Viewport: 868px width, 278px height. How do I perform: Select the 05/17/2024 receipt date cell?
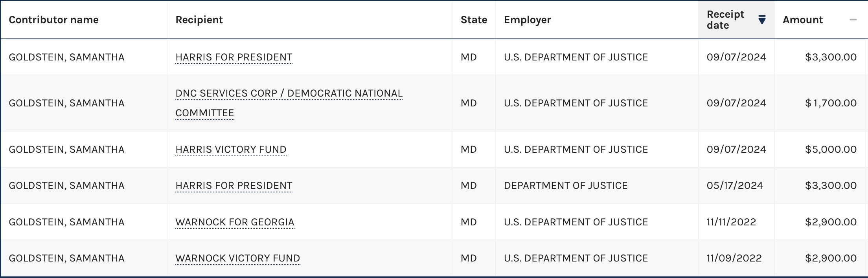tap(735, 186)
